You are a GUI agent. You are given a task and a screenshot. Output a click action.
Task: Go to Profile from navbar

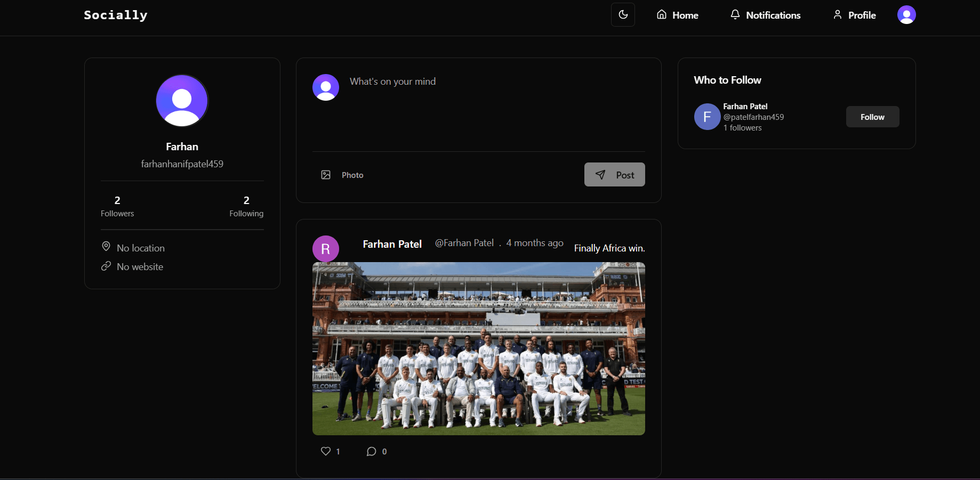pos(854,15)
